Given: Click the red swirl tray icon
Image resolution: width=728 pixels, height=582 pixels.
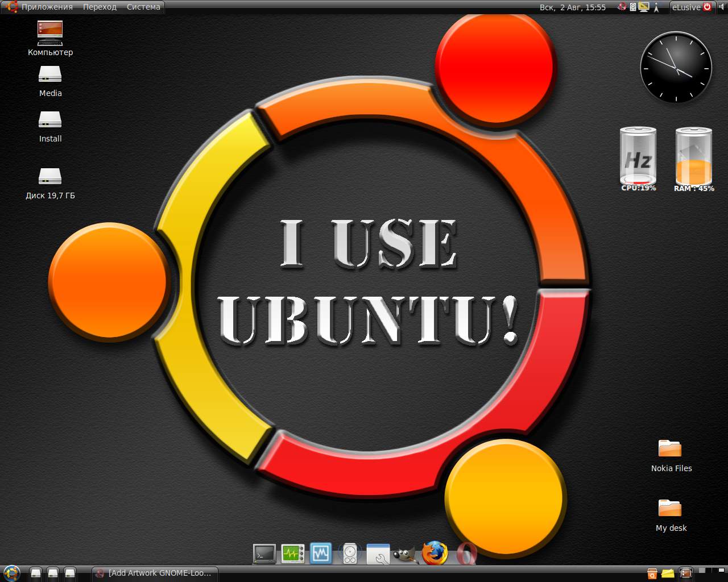Looking at the screenshot, I should coord(622,7).
